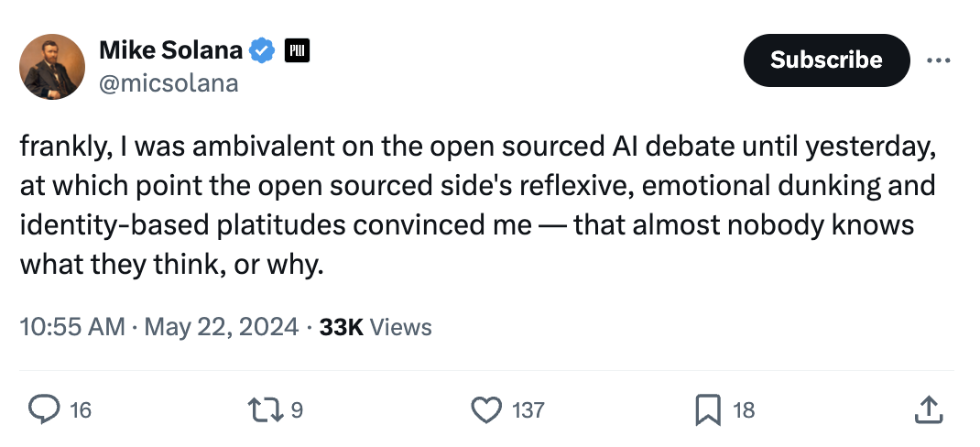980x447 pixels.
Task: Click the May 22, 2024 date
Action: click(221, 327)
